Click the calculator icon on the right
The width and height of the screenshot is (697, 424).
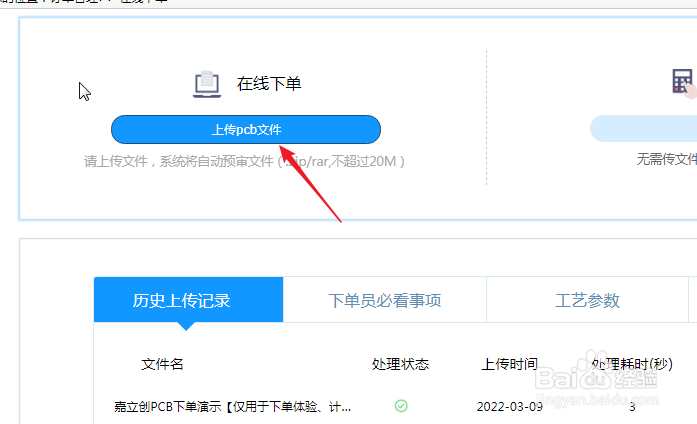point(684,83)
